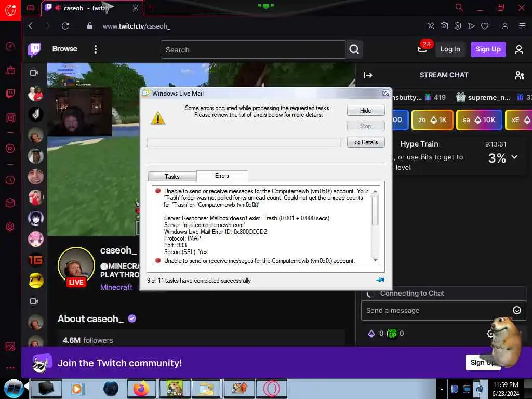Open Twitch notifications inbox with 28 badge
Image resolution: width=532 pixels, height=399 pixels.
(x=422, y=49)
